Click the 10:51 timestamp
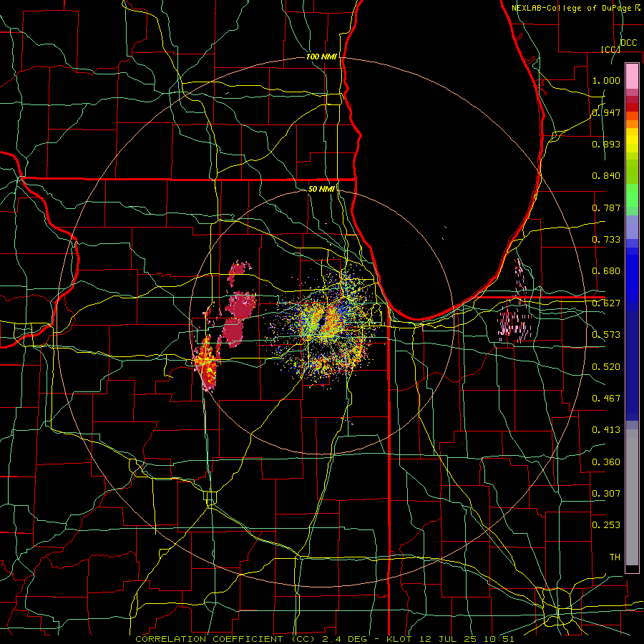Screen dimensions: 644x644 pos(499,639)
